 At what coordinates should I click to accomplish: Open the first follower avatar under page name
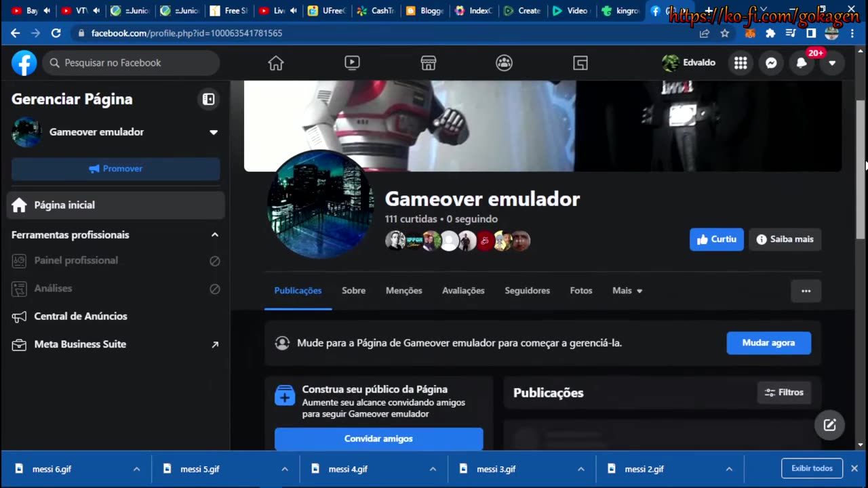pyautogui.click(x=394, y=241)
